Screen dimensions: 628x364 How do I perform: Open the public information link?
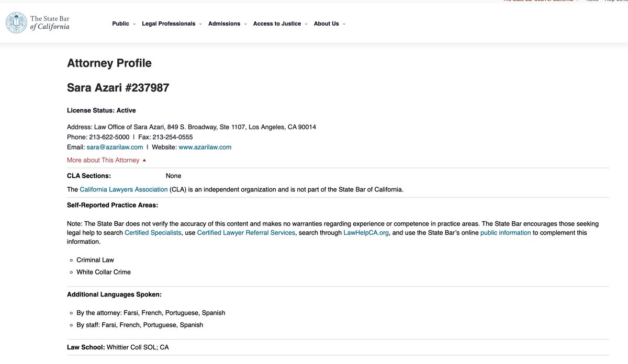506,233
